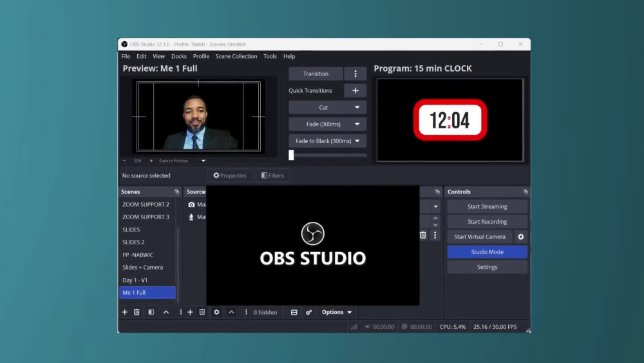Image resolution: width=644 pixels, height=363 pixels.
Task: Open virtual camera configuration gear
Action: [521, 237]
